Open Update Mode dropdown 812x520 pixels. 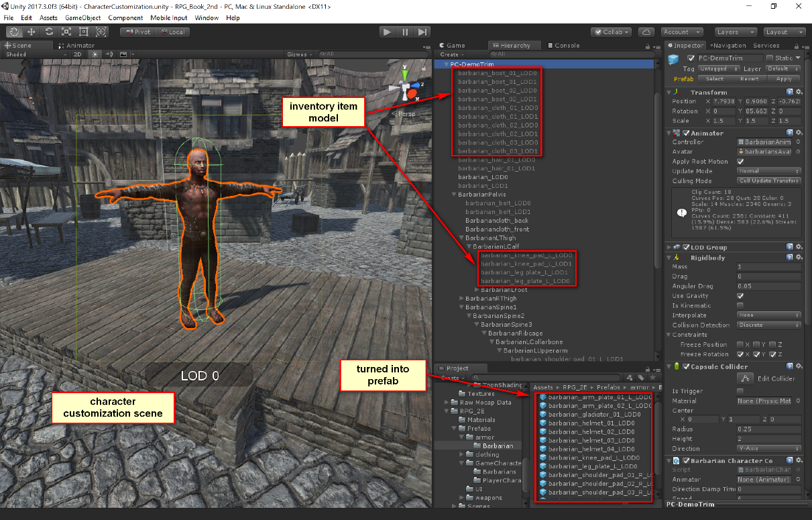[x=769, y=171]
